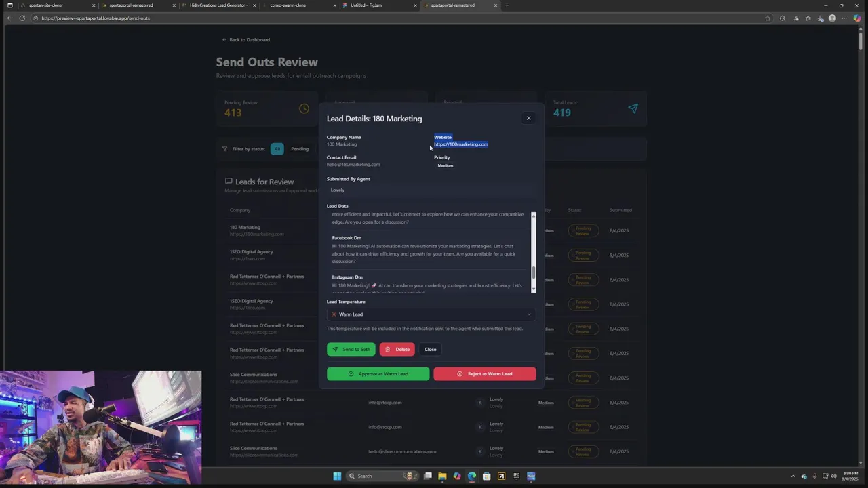The image size is (868, 488).
Task: Delete the 180 Marketing lead
Action: click(397, 349)
